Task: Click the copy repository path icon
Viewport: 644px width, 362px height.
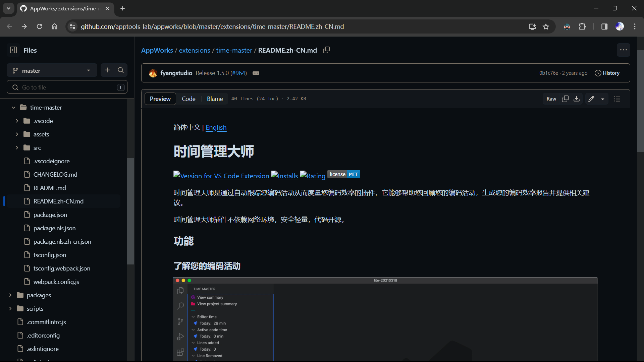Action: pyautogui.click(x=326, y=50)
